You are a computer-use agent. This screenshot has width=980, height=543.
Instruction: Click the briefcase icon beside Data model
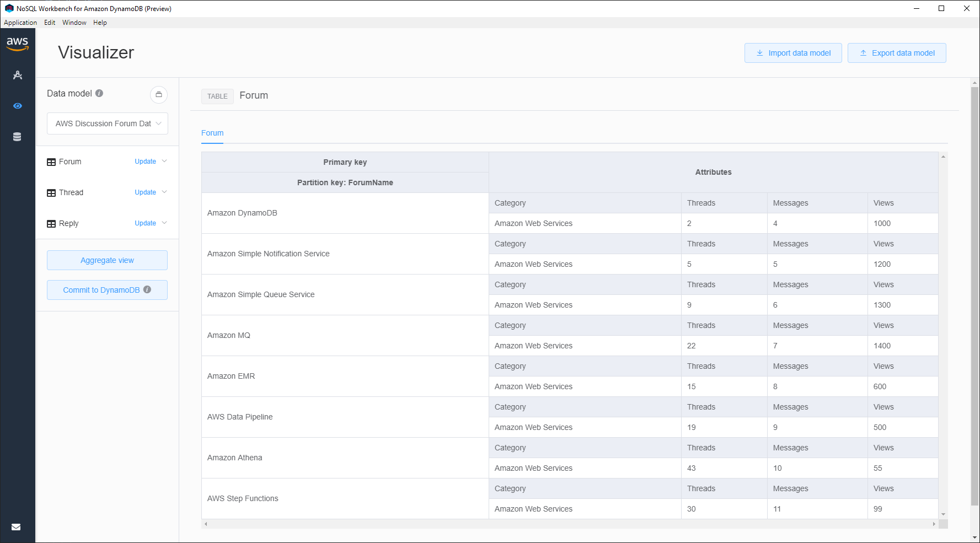click(x=159, y=95)
